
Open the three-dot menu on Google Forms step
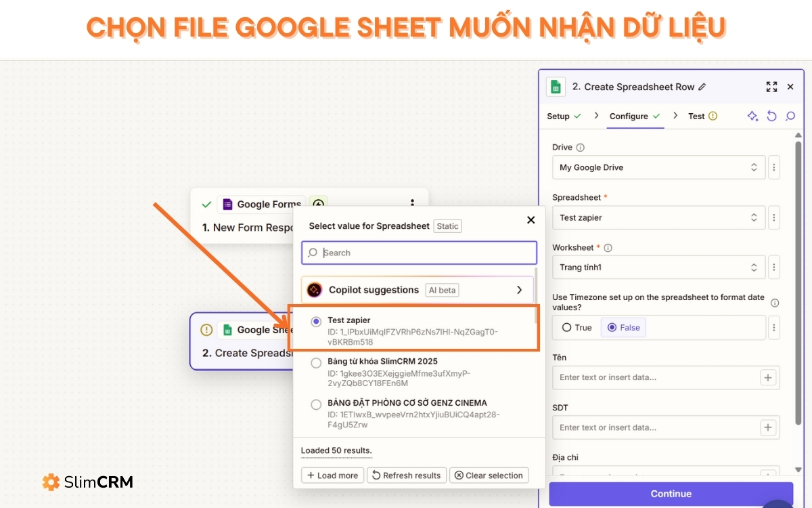coord(412,204)
